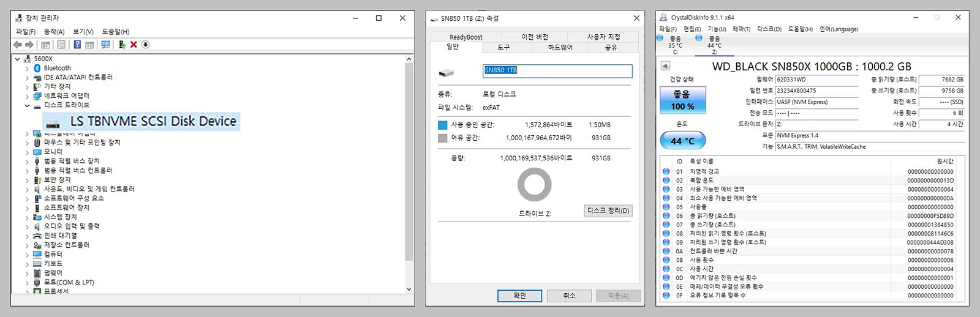Image resolution: width=980 pixels, height=317 pixels.
Task: Select the Z: drive 44 °C tab
Action: (x=714, y=45)
